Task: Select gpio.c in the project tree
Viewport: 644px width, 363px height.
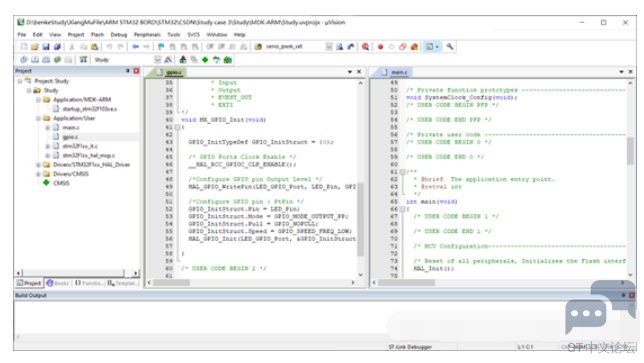Action: pos(70,137)
